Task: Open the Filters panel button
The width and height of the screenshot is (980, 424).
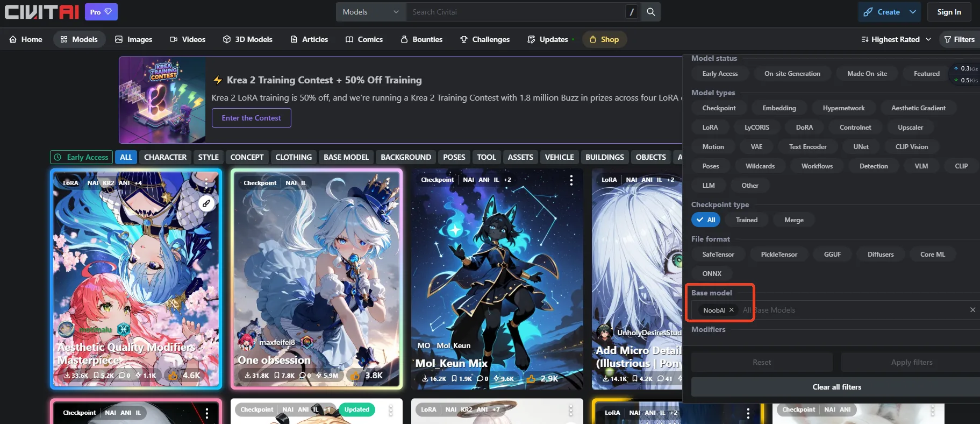Action: click(x=960, y=39)
